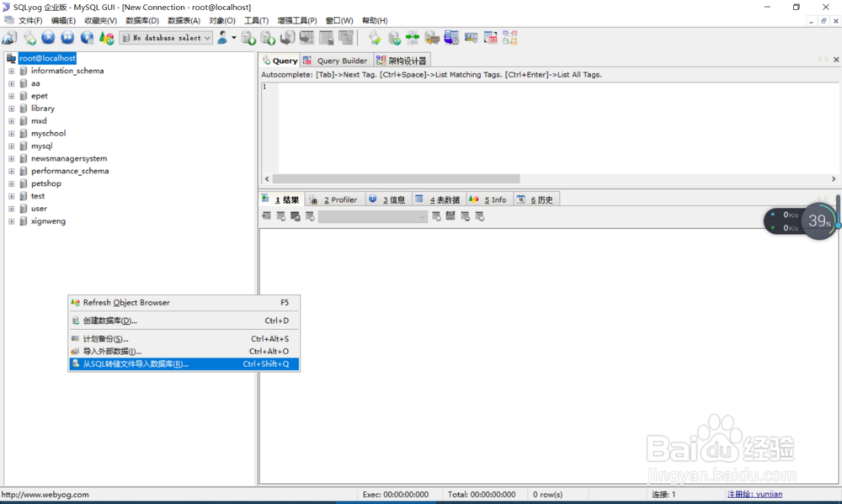The width and height of the screenshot is (842, 504).
Task: Click the query editor horizontal scrollbar thumb
Action: (397, 178)
